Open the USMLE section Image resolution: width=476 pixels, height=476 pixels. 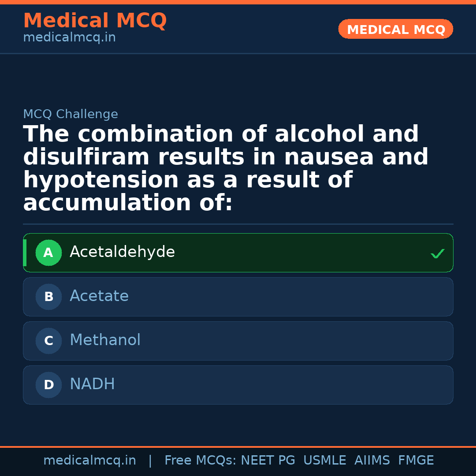click(x=325, y=460)
